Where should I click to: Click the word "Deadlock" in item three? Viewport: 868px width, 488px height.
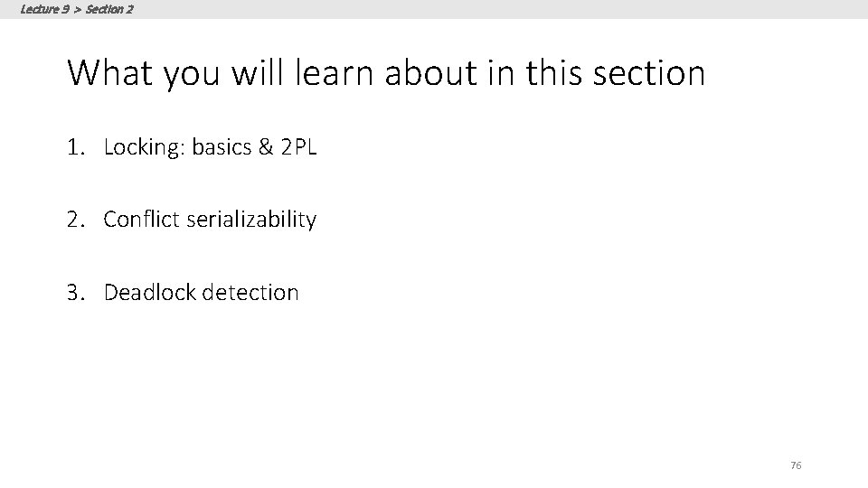pos(150,292)
